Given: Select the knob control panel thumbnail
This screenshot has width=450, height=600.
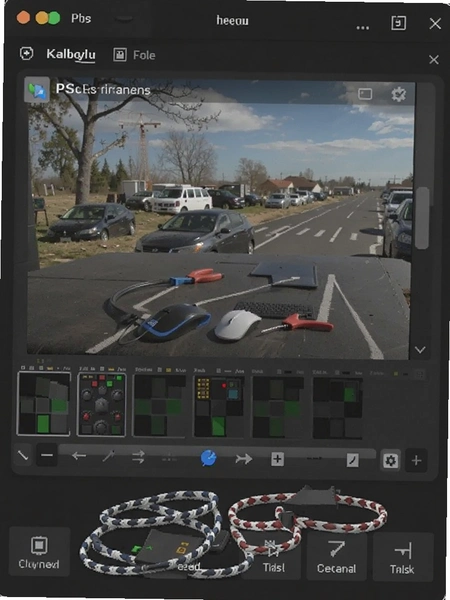Looking at the screenshot, I should click(x=101, y=404).
